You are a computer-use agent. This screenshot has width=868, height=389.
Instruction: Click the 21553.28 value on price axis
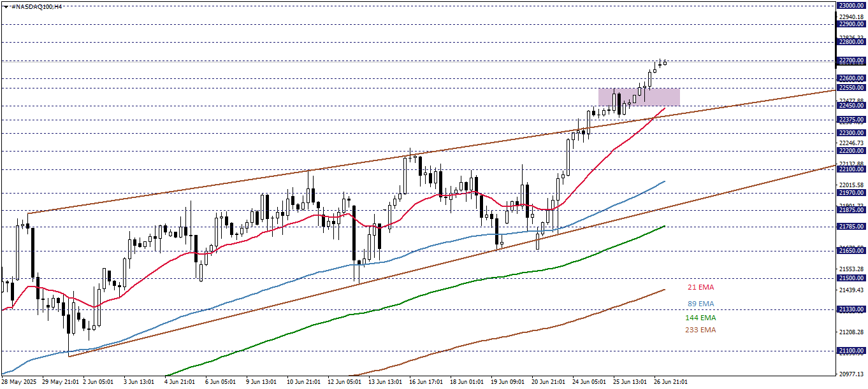tap(852, 269)
